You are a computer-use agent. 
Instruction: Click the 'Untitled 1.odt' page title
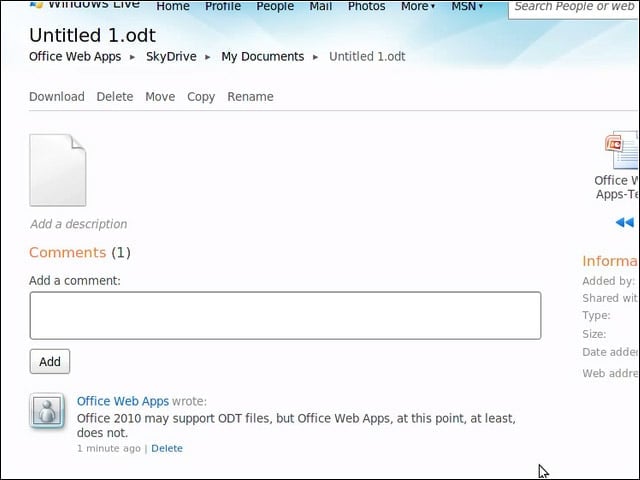[92, 36]
